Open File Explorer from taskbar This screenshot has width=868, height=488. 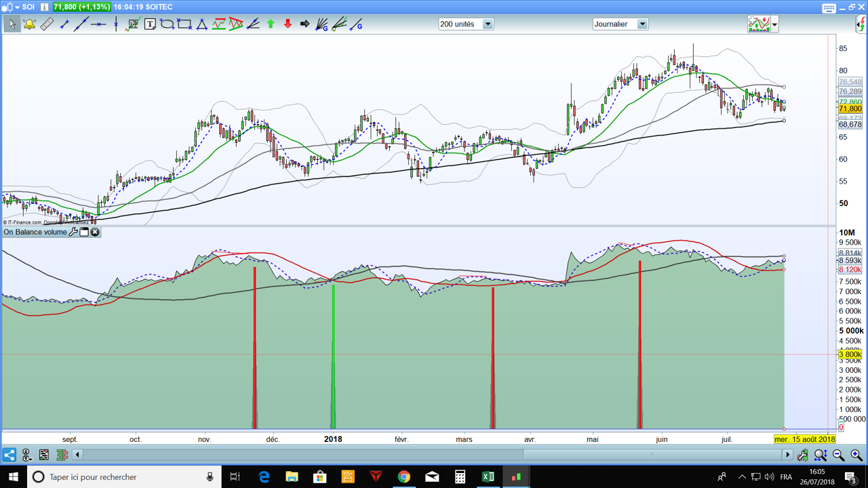tap(292, 477)
